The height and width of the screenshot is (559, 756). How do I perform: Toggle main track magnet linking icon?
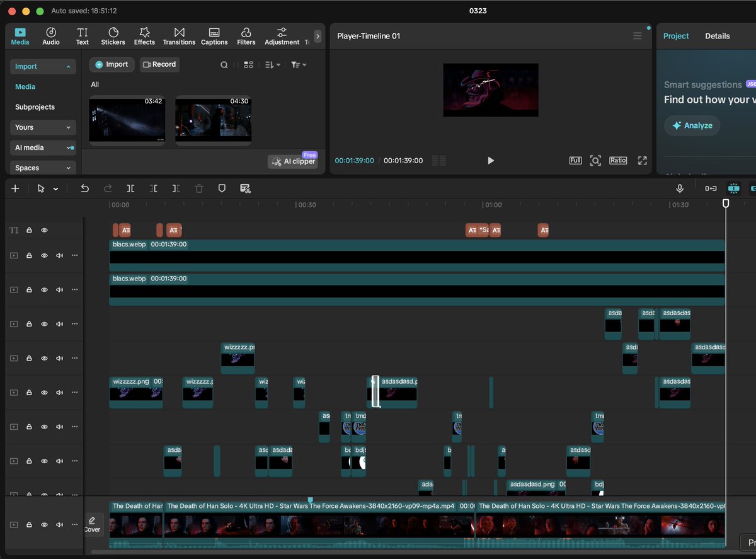point(711,188)
